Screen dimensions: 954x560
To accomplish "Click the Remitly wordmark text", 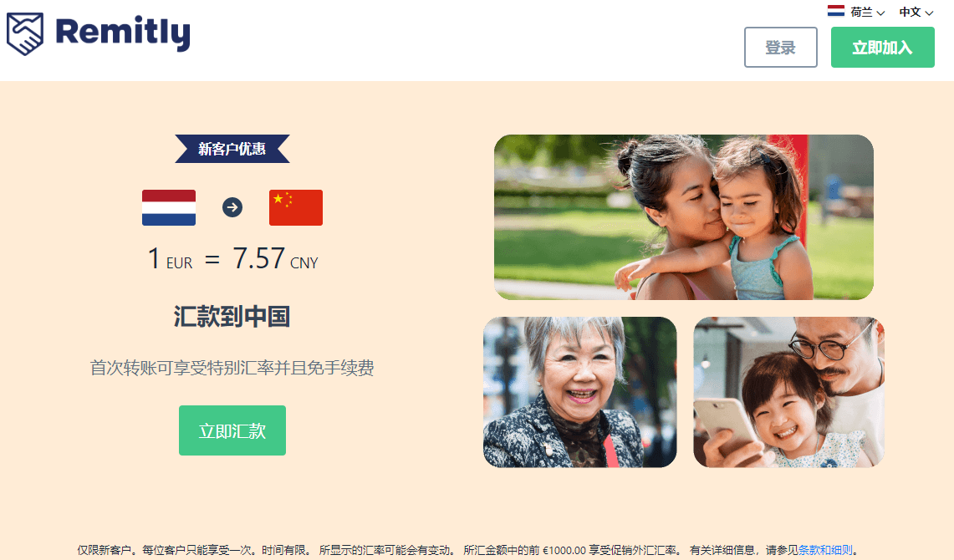I will click(122, 33).
